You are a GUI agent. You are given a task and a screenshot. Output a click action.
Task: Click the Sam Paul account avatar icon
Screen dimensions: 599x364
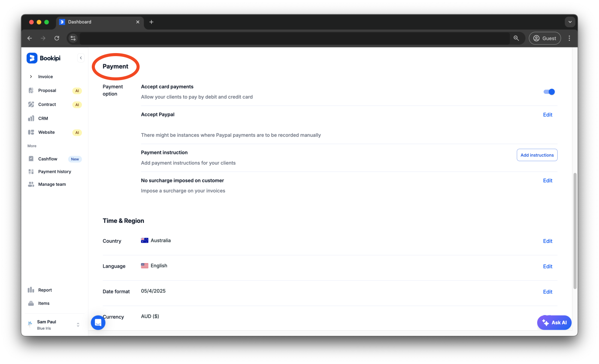click(x=30, y=324)
